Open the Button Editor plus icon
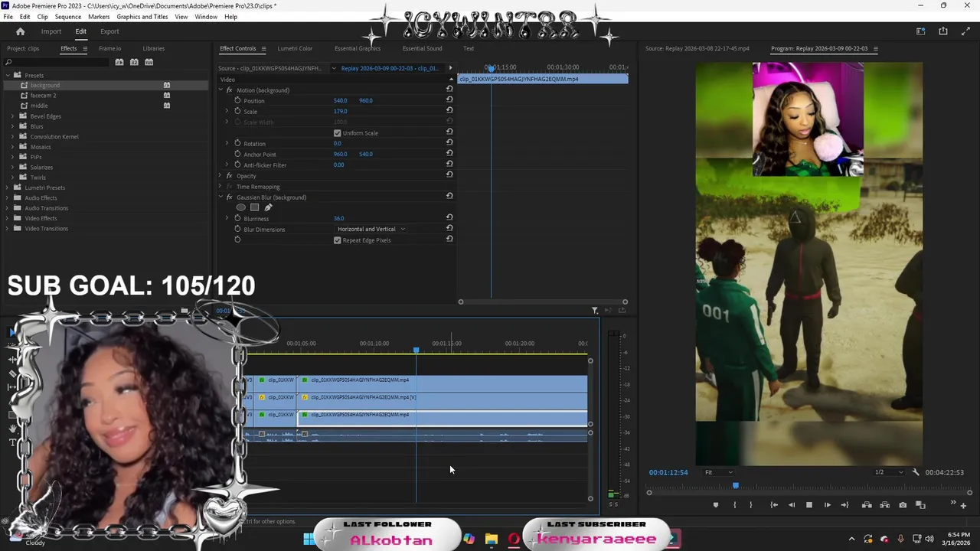Viewport: 980px width, 551px height. pyautogui.click(x=963, y=505)
